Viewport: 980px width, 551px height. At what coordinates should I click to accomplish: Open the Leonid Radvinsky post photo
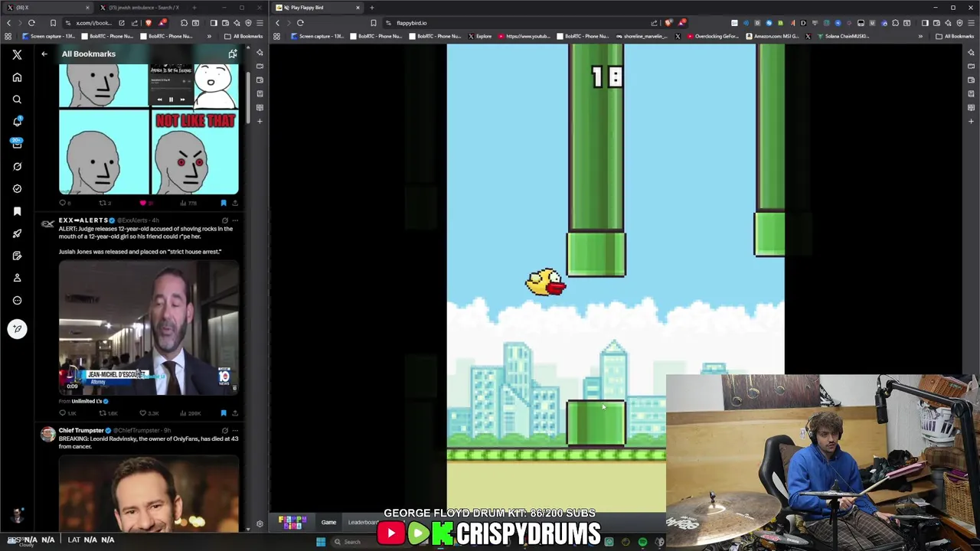coord(149,494)
